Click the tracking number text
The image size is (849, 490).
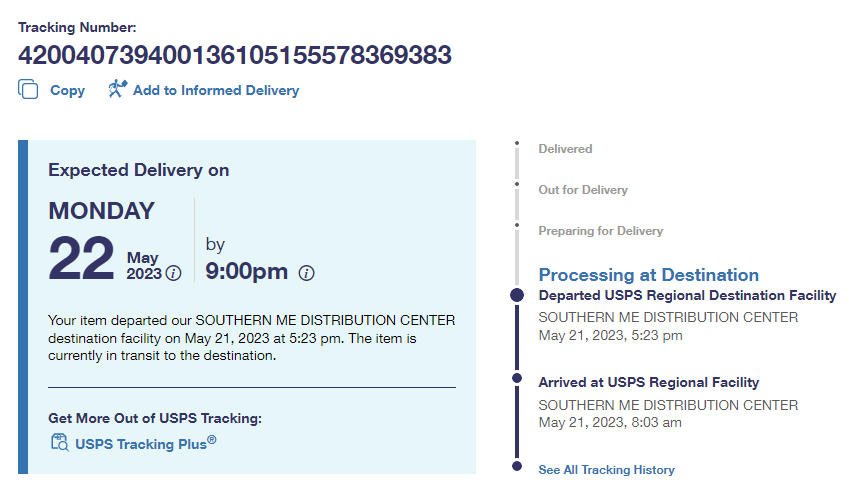(235, 54)
